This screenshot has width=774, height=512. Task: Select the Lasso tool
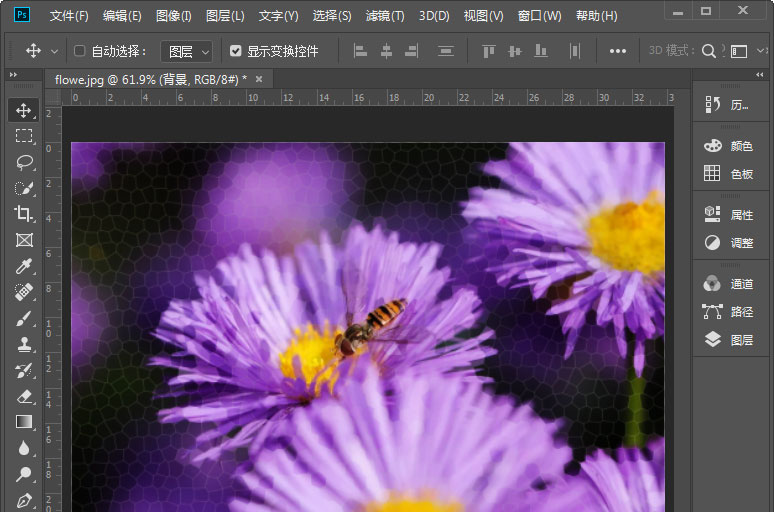24,162
